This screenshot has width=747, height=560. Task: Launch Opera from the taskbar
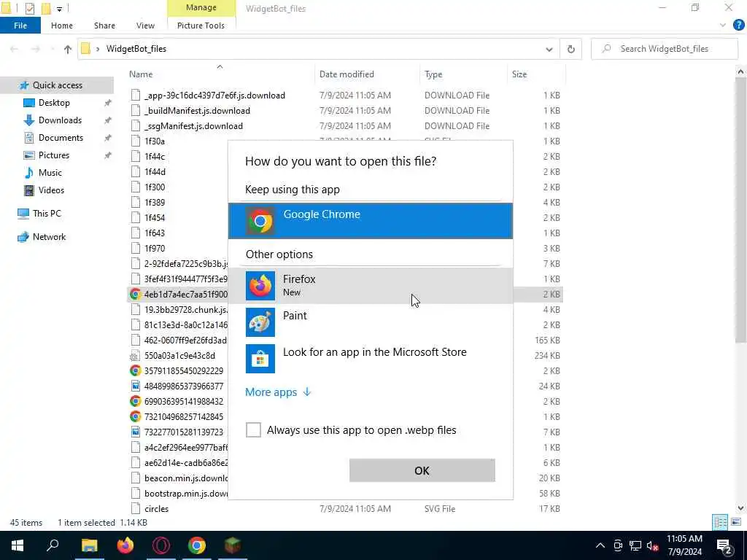coord(161,545)
